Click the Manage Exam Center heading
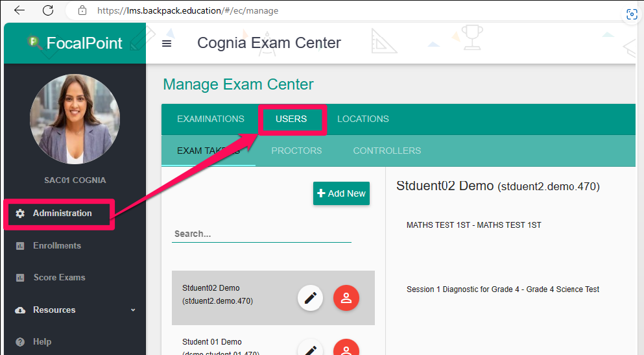The width and height of the screenshot is (644, 355). tap(238, 84)
